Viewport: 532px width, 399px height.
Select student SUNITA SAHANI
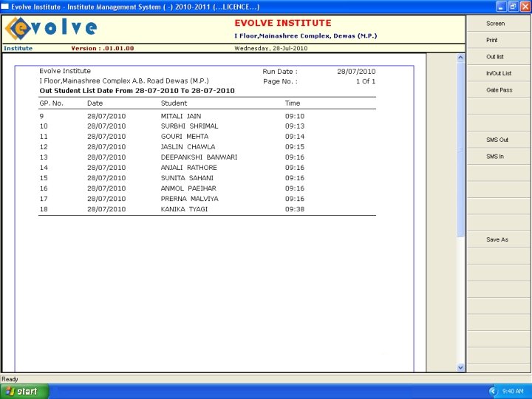coord(187,178)
